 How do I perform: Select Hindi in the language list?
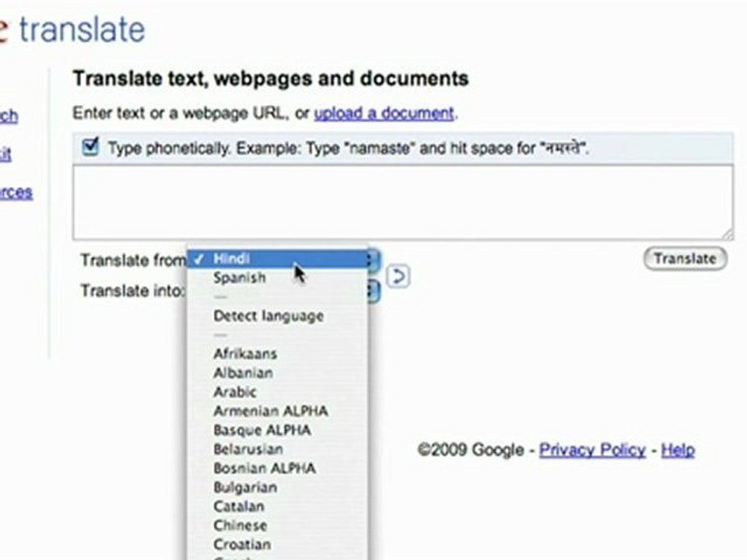(x=278, y=258)
